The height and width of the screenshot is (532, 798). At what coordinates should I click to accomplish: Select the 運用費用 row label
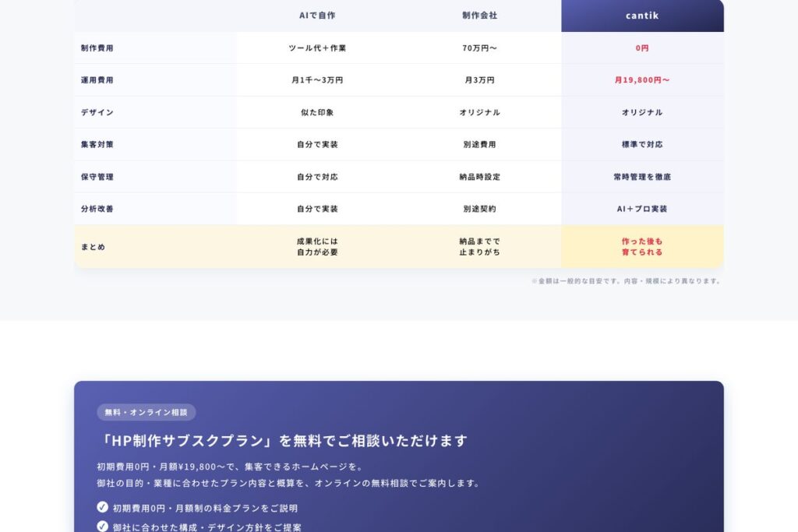pos(97,80)
